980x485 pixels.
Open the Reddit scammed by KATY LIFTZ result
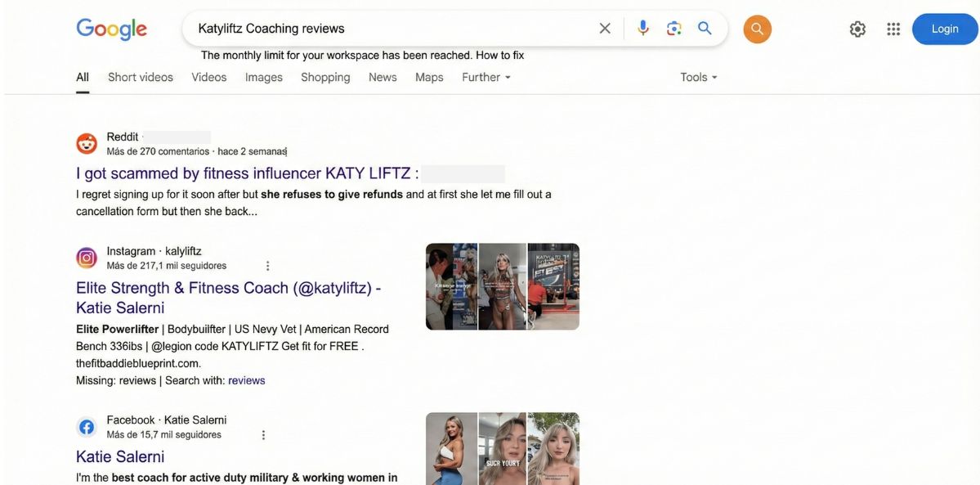tap(248, 173)
